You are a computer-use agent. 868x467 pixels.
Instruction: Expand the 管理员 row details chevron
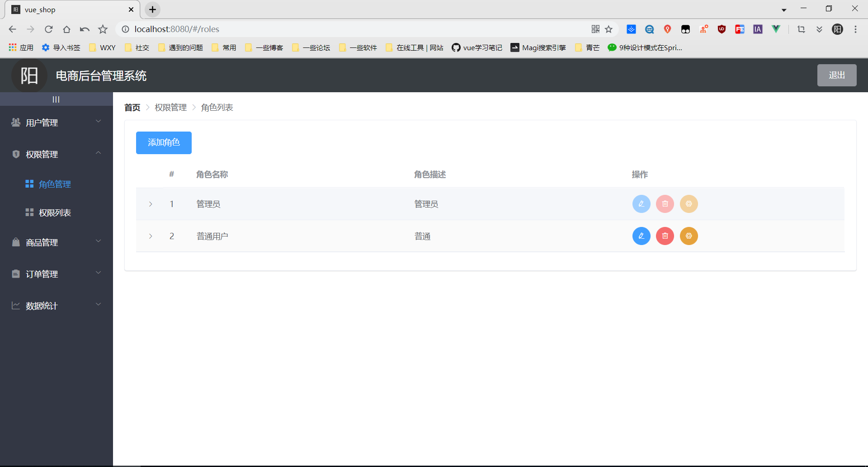coord(151,204)
